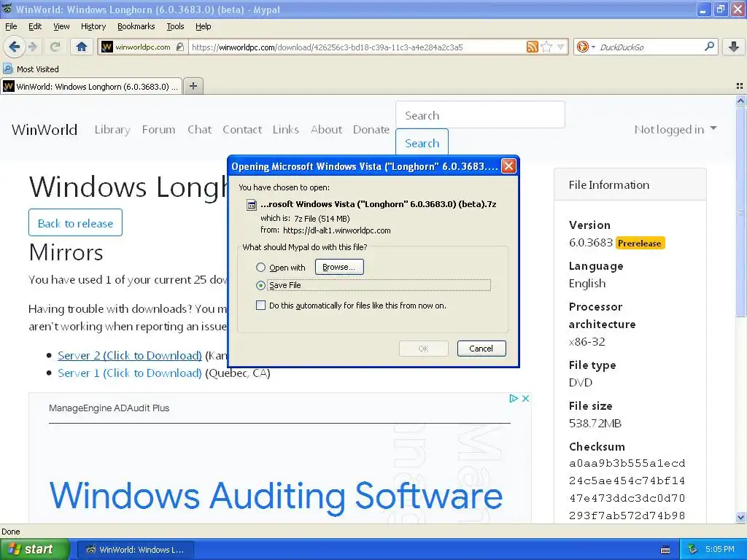Image resolution: width=747 pixels, height=560 pixels.
Task: Click the forward navigation arrow
Action: click(x=32, y=47)
